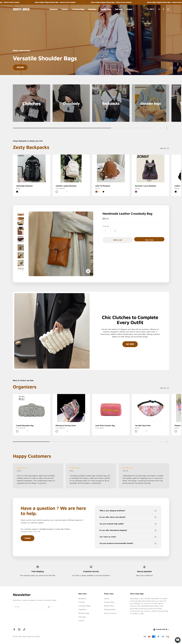182x644 pixels.
Task: Open Tote bags menu item
Action: [119, 9]
